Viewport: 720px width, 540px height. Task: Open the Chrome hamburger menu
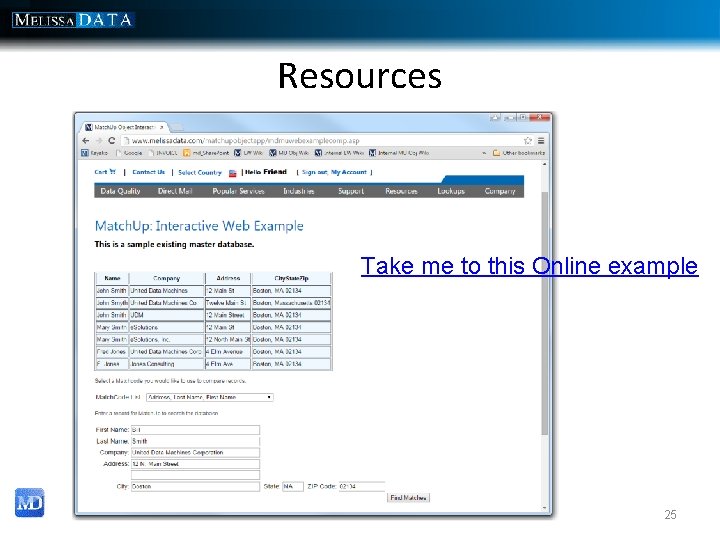[x=541, y=141]
